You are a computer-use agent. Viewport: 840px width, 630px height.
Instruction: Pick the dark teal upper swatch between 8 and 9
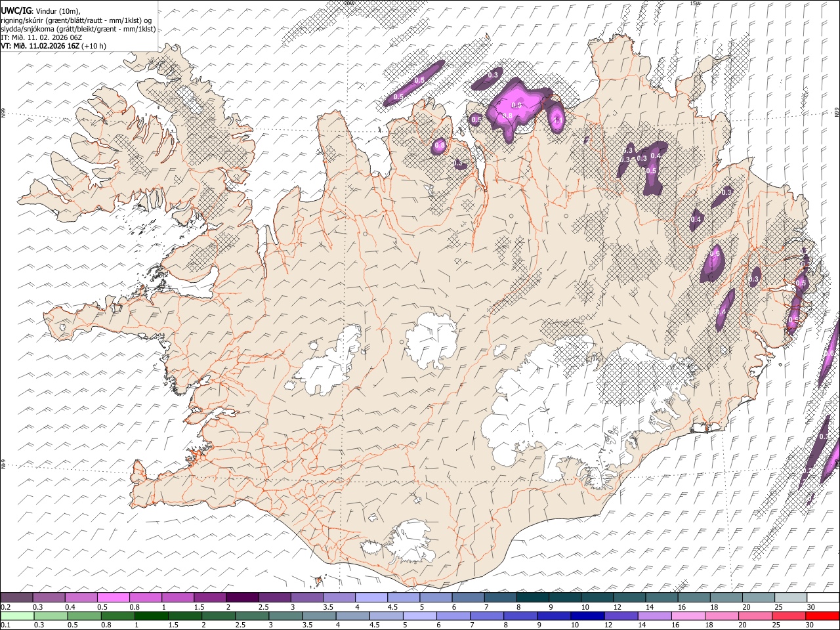[x=532, y=598]
